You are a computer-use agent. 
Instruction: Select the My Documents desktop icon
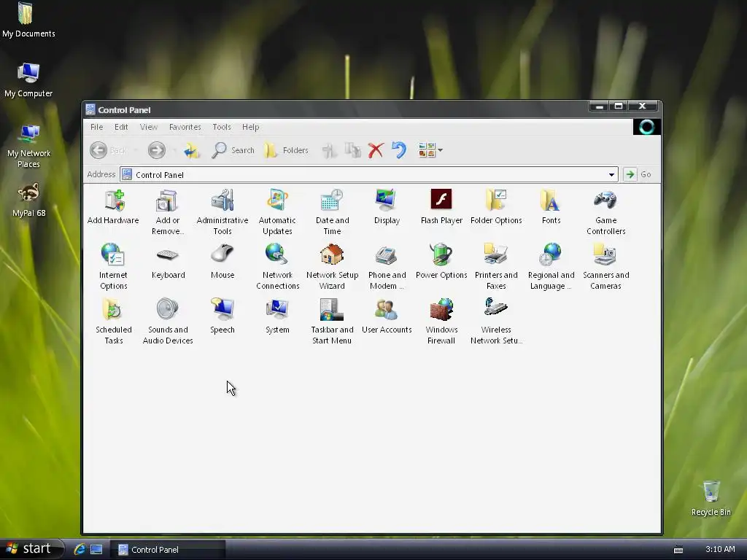pos(28,20)
